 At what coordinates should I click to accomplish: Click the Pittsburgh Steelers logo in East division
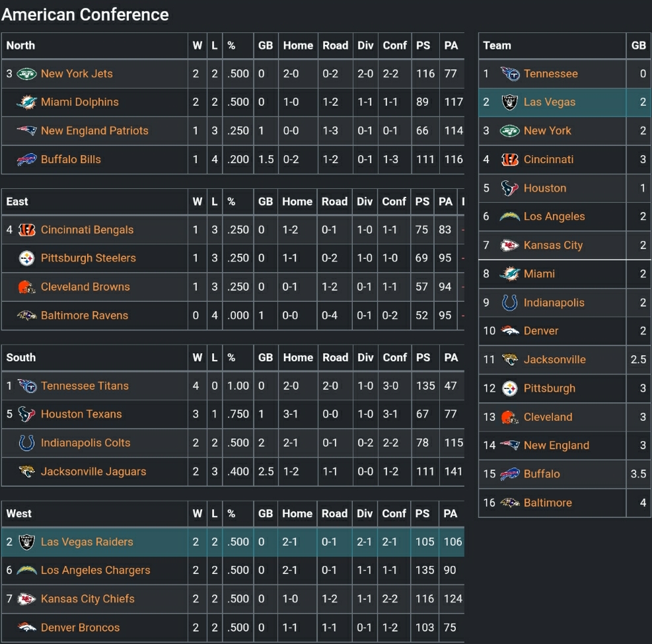click(26, 258)
